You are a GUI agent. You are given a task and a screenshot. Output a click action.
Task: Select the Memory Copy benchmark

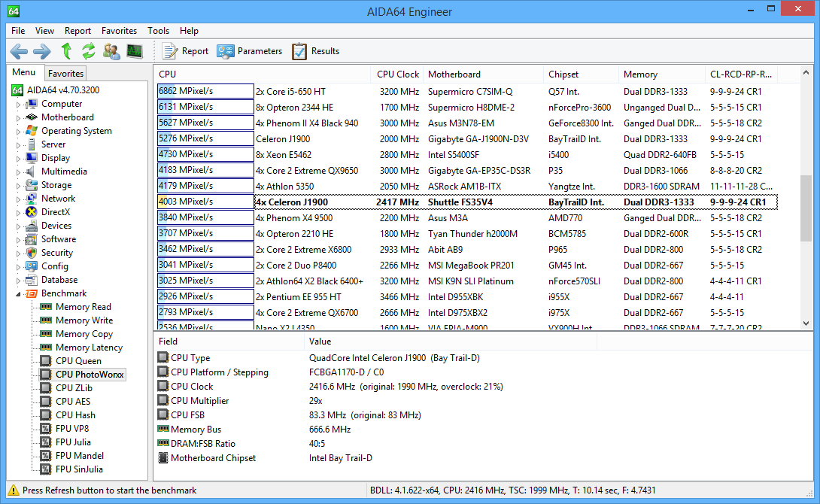tap(84, 334)
